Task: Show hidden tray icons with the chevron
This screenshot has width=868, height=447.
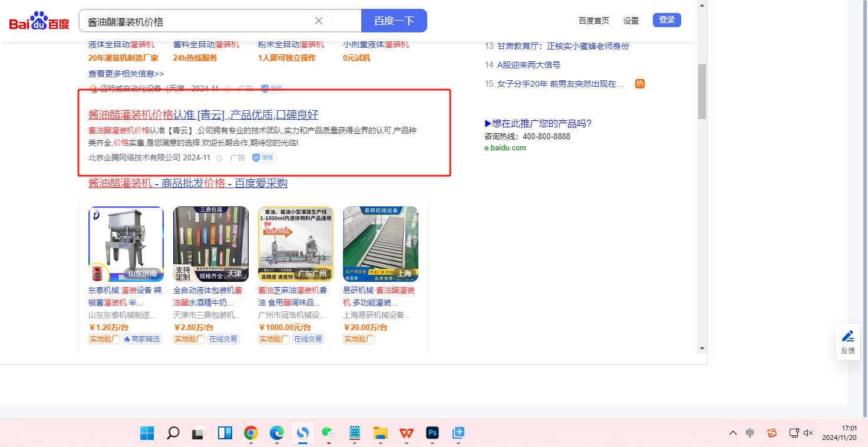Action: pyautogui.click(x=732, y=433)
